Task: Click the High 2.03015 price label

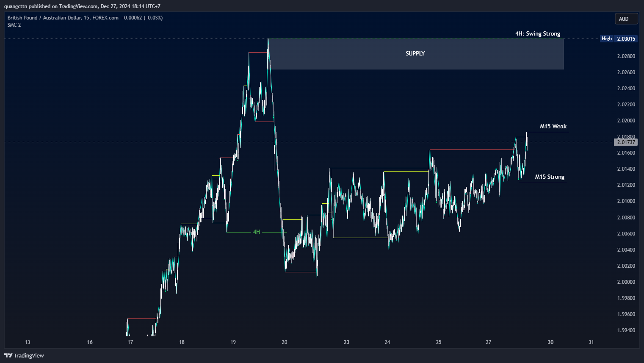Action: 619,39
